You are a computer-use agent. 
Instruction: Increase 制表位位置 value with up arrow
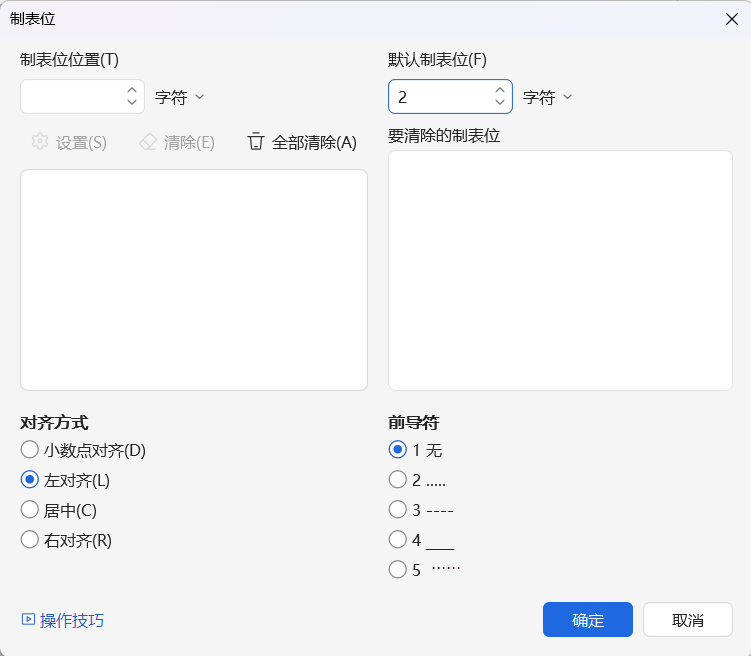tap(132, 91)
